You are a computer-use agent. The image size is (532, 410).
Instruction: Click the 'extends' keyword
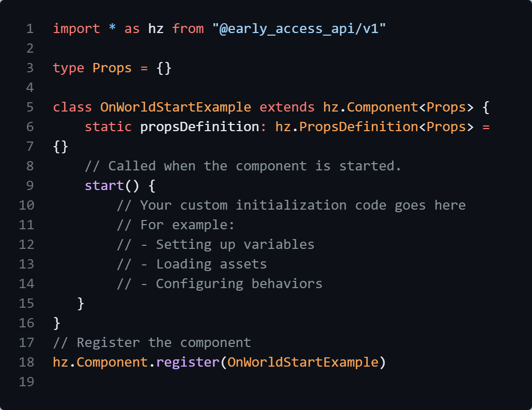coord(287,107)
